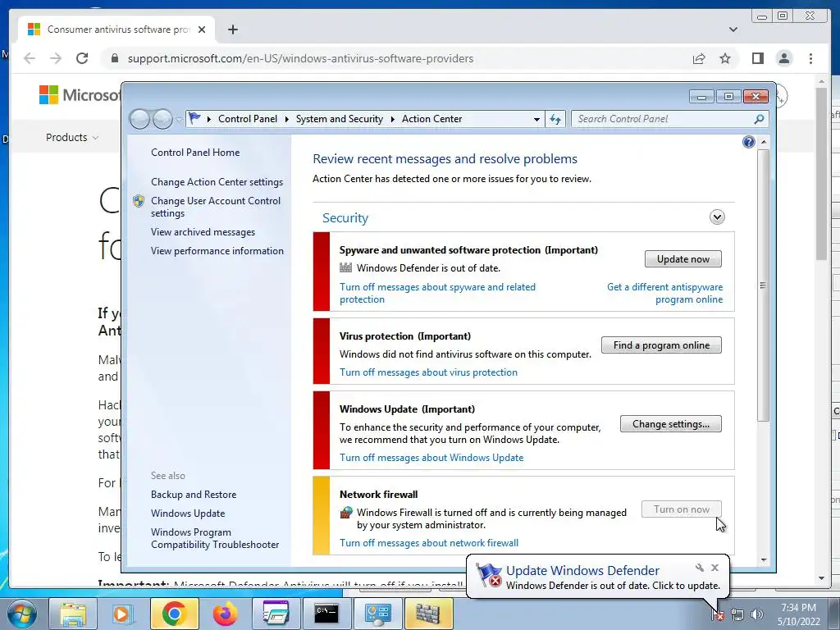Click the Action Center vertical scrollbar thumb

click(x=764, y=285)
